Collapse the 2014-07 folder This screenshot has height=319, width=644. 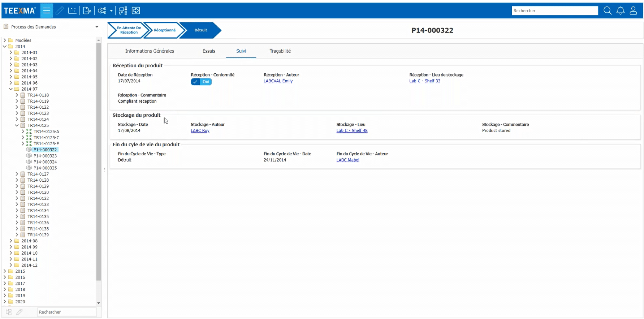click(x=11, y=89)
